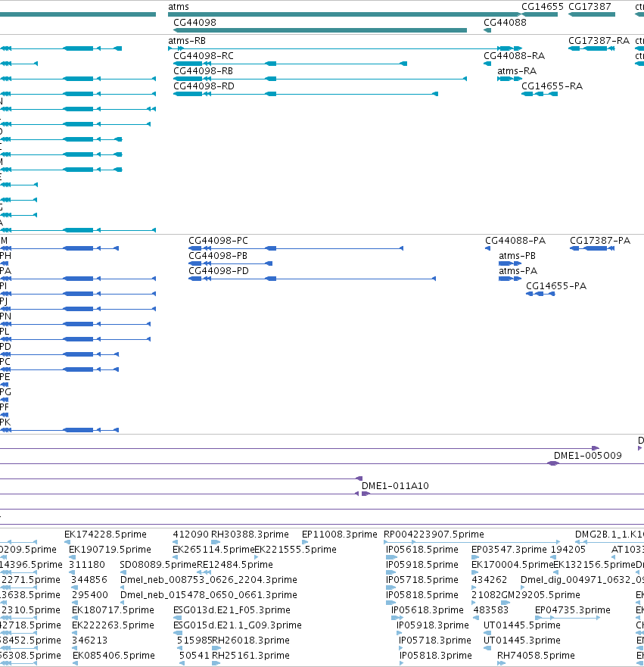The width and height of the screenshot is (644, 667).
Task: Click the CG14655-PA protein
Action: coord(541,294)
